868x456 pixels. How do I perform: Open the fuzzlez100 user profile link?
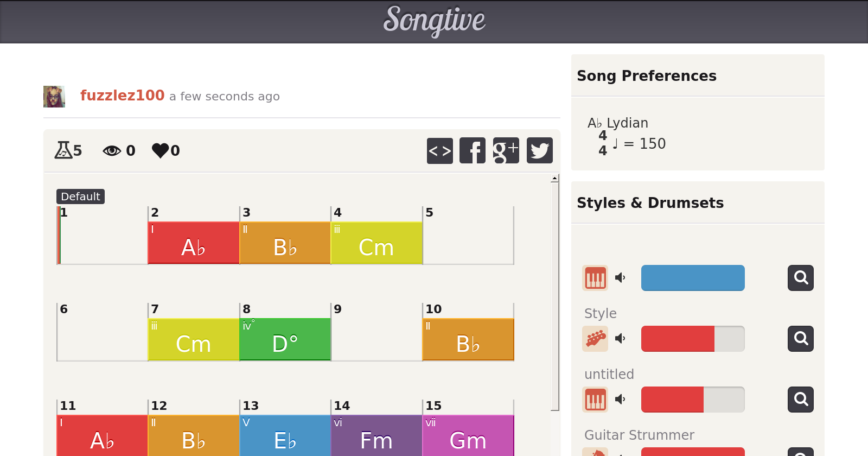[122, 96]
